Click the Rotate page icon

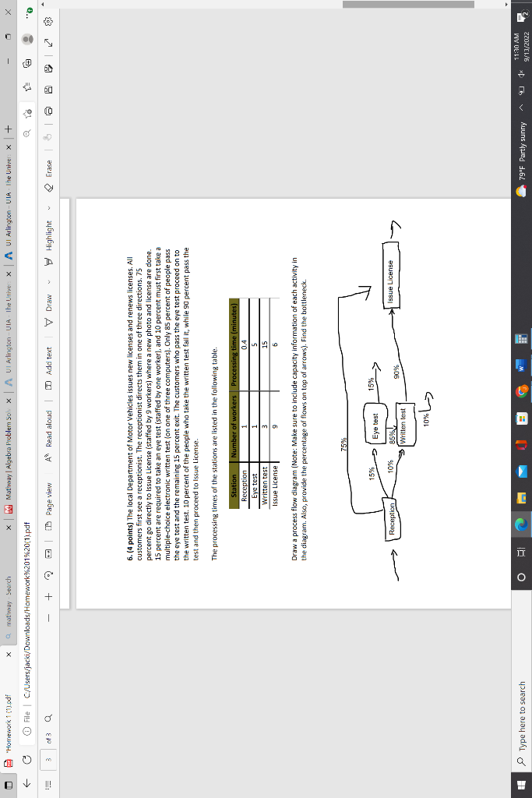pos(48,575)
